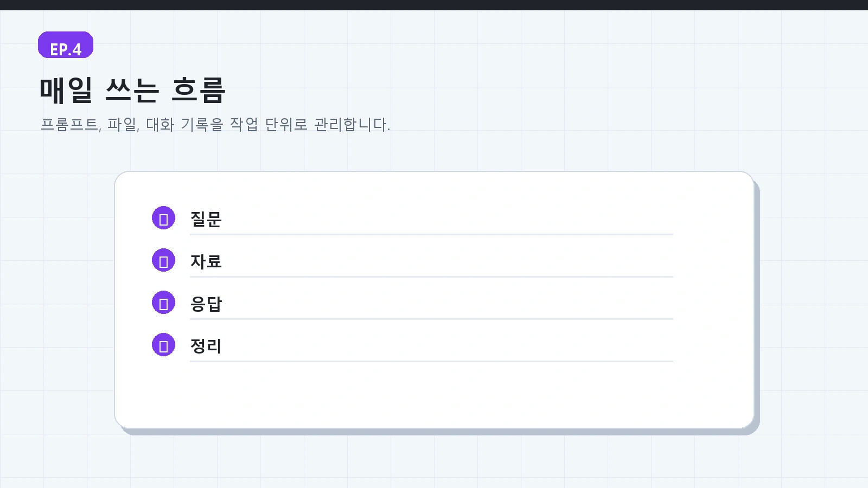Click the 자료 list item text
Screen dimensions: 868x488
tap(206, 261)
